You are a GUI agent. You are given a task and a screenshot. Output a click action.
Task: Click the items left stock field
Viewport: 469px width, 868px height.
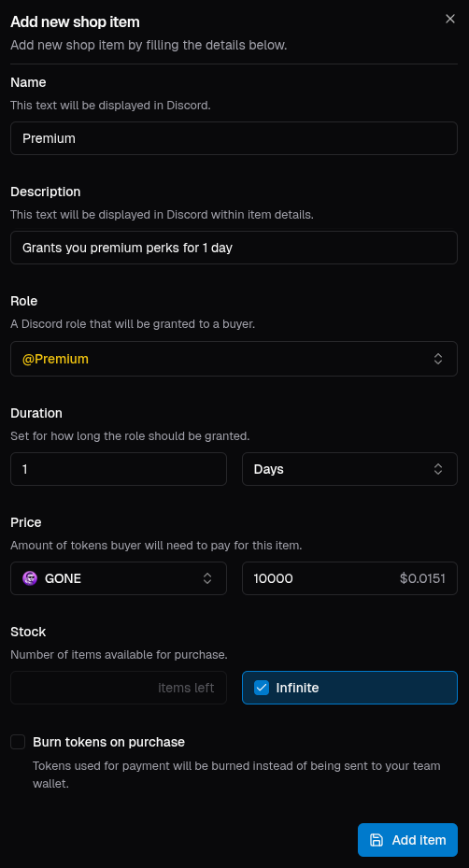pyautogui.click(x=119, y=688)
